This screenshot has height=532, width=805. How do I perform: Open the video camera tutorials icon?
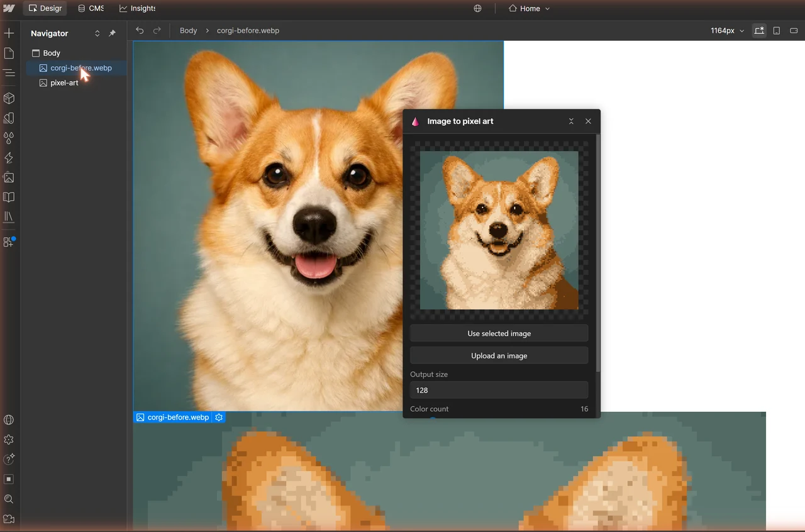tap(9, 519)
